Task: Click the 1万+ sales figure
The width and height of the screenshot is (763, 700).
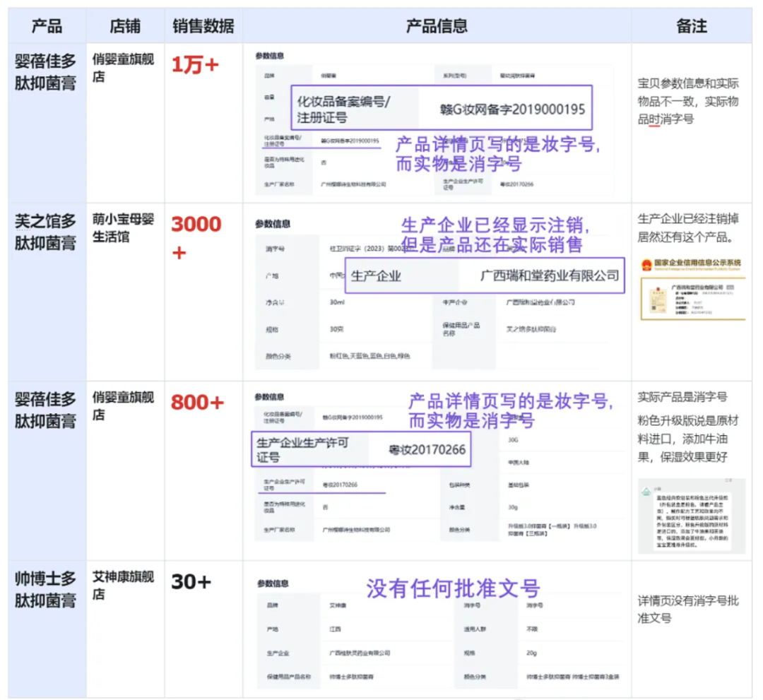Action: pyautogui.click(x=195, y=65)
